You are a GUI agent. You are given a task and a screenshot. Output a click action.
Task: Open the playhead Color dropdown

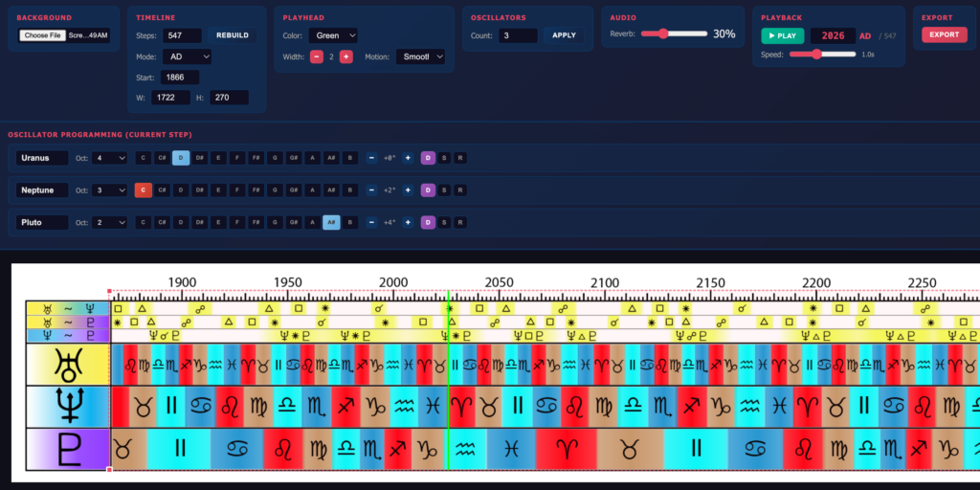(333, 35)
